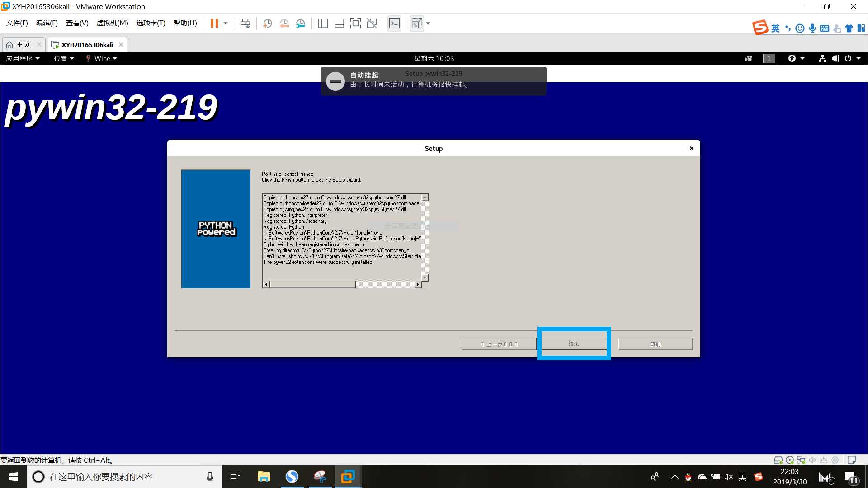Click workspace indicator 1
The width and height of the screenshot is (868, 488).
(x=769, y=58)
